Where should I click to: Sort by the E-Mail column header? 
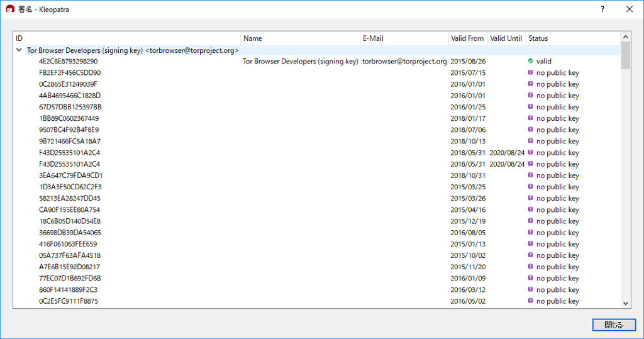click(x=404, y=38)
